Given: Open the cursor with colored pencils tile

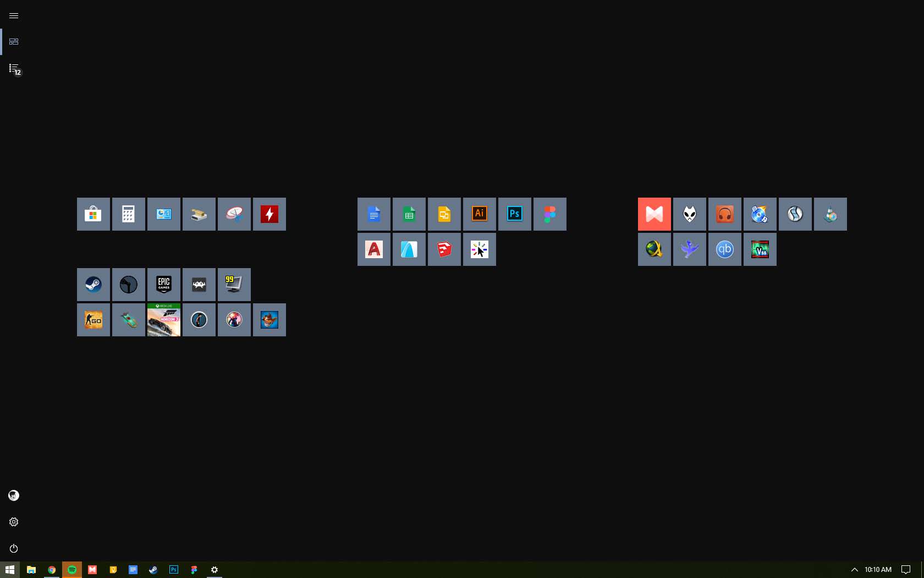Looking at the screenshot, I should click(x=480, y=249).
